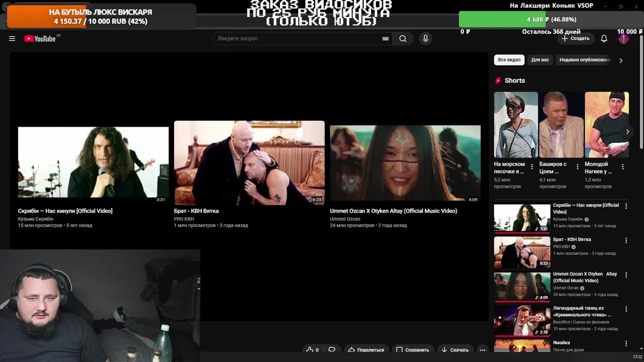Open endscreen channel PRO КВН
Screen dimensions: 644x362
point(184,219)
